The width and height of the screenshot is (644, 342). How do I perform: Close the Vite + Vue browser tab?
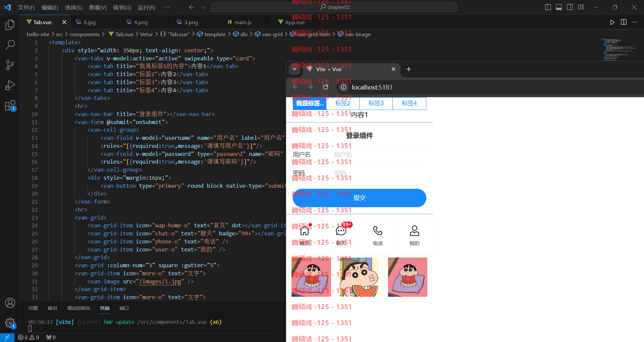[393, 69]
